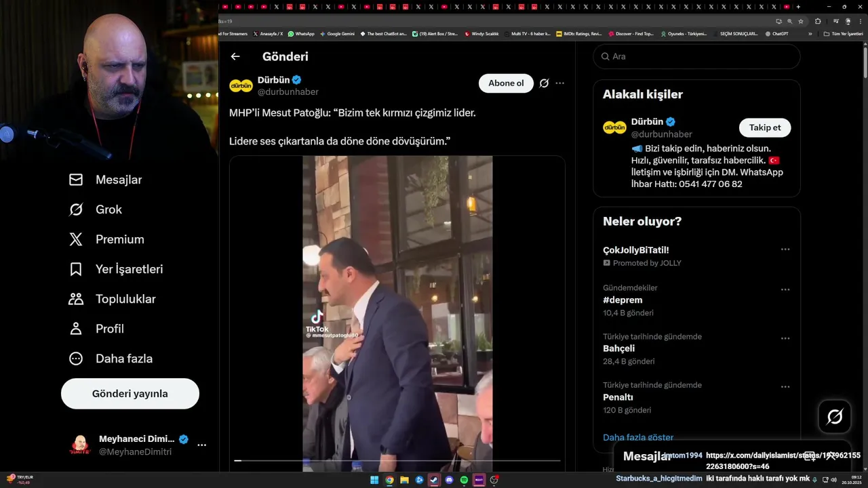Open Topluluklar from the sidebar
This screenshot has width=868, height=488.
click(113, 299)
